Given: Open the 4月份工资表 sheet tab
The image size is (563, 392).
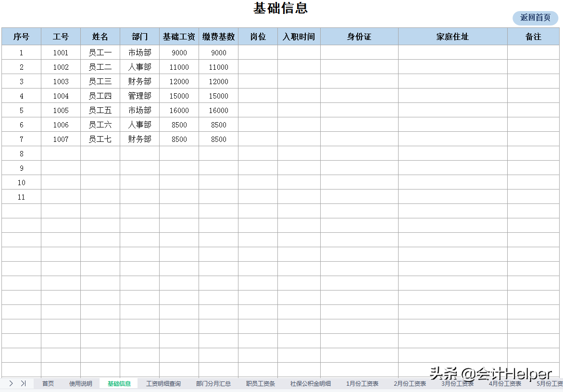Looking at the screenshot, I should tap(505, 383).
